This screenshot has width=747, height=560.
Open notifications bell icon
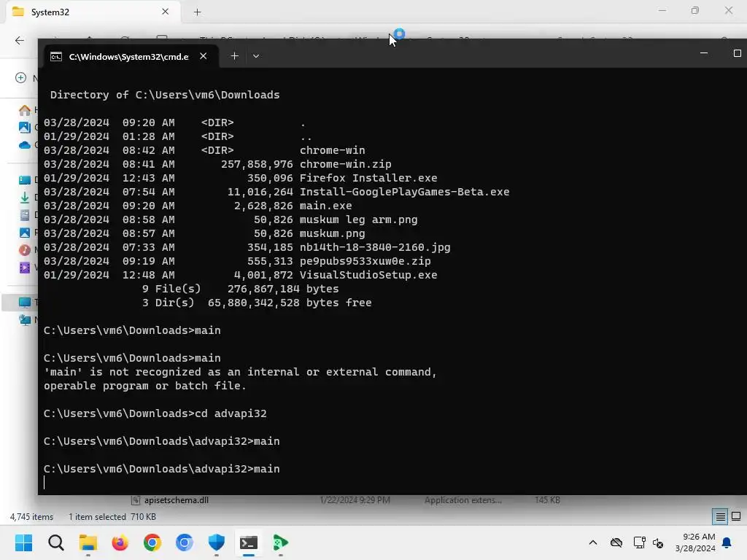pyautogui.click(x=727, y=542)
